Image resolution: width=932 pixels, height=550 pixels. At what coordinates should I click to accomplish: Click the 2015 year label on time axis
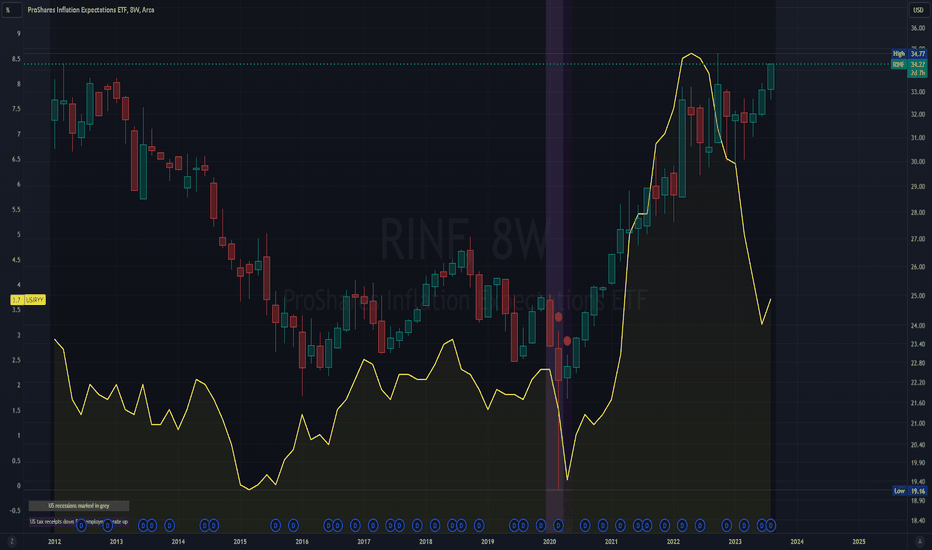click(x=240, y=542)
